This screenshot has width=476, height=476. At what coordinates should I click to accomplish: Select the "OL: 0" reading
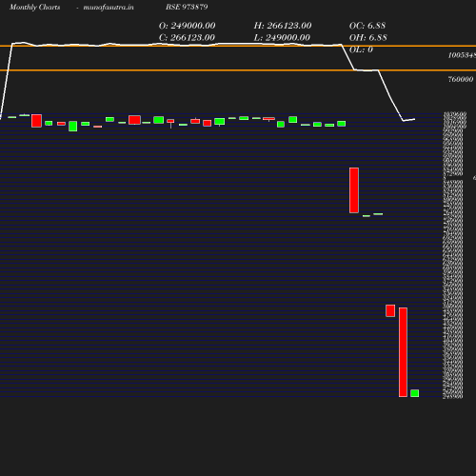click(361, 50)
